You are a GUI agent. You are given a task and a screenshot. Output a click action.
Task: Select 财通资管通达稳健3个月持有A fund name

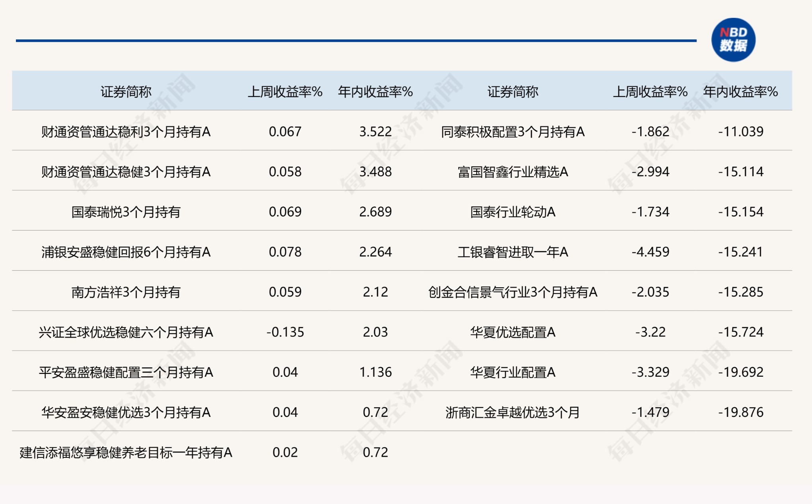click(126, 172)
